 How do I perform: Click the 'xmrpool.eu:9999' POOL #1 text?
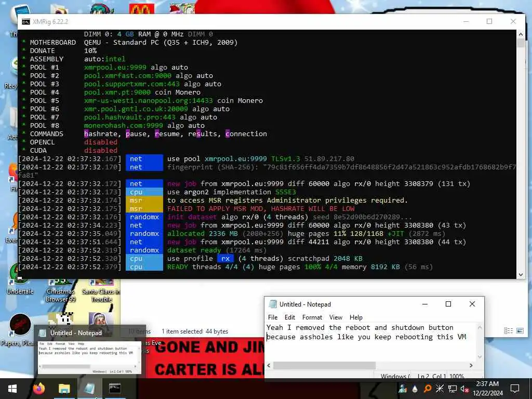point(115,67)
